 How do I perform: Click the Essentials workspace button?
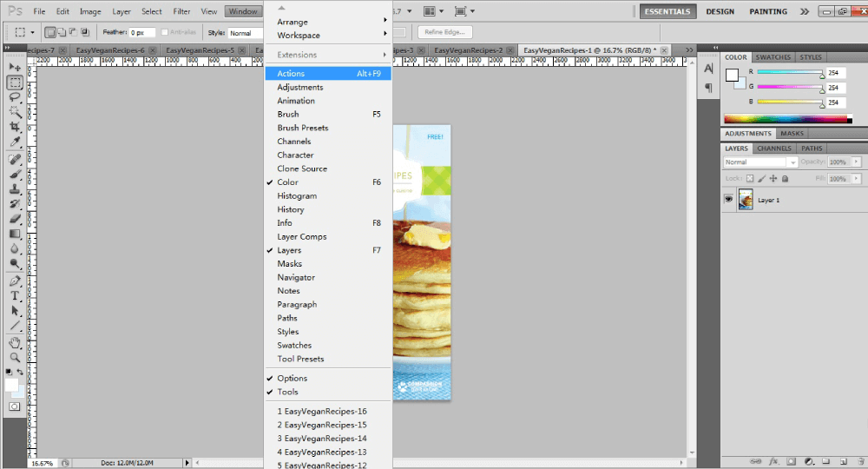[667, 11]
